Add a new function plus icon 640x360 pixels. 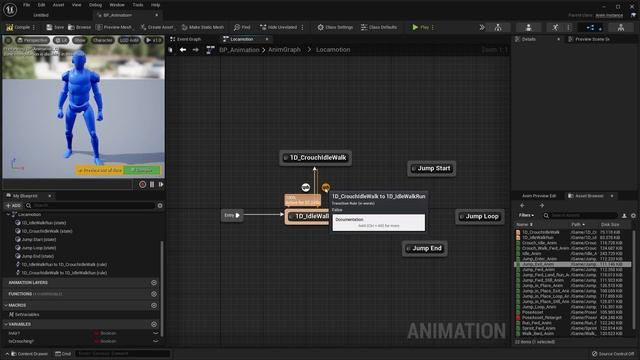[x=154, y=294]
